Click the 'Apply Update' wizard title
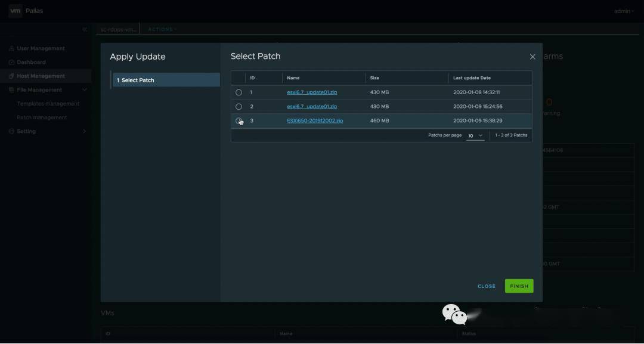 click(138, 57)
